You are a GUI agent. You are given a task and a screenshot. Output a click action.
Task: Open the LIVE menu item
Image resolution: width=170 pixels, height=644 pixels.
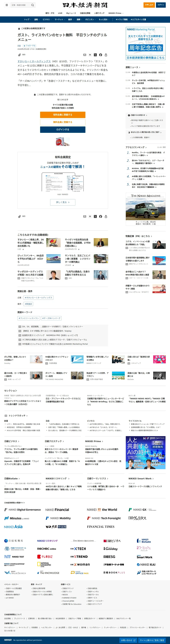click(x=60, y=13)
